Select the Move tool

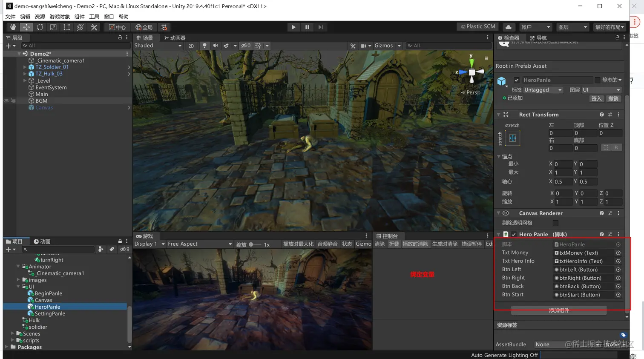pos(26,27)
